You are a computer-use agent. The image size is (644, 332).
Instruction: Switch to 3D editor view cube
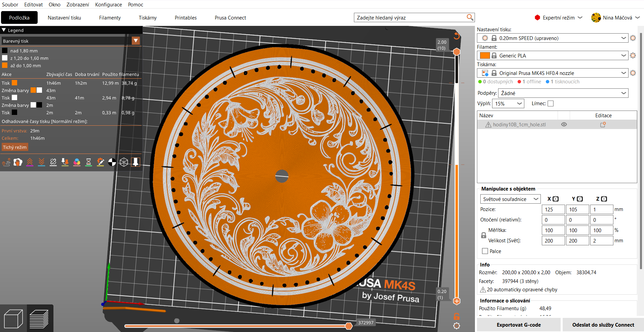coord(13,319)
